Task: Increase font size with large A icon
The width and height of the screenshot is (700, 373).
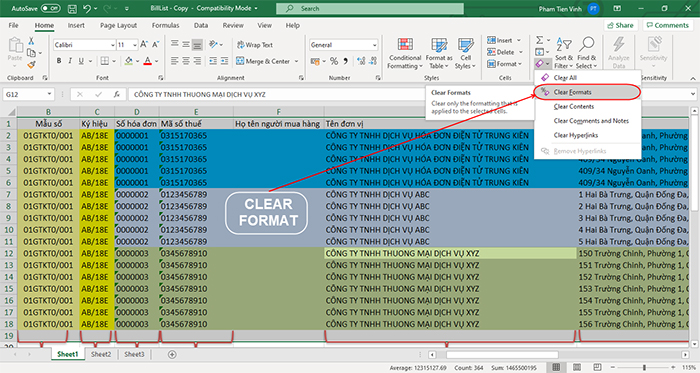Action: pyautogui.click(x=144, y=44)
